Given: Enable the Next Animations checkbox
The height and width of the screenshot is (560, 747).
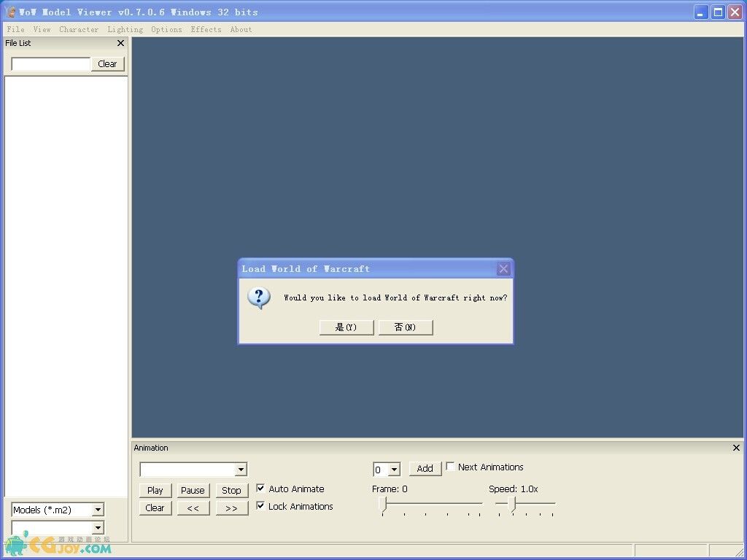Looking at the screenshot, I should [x=450, y=467].
